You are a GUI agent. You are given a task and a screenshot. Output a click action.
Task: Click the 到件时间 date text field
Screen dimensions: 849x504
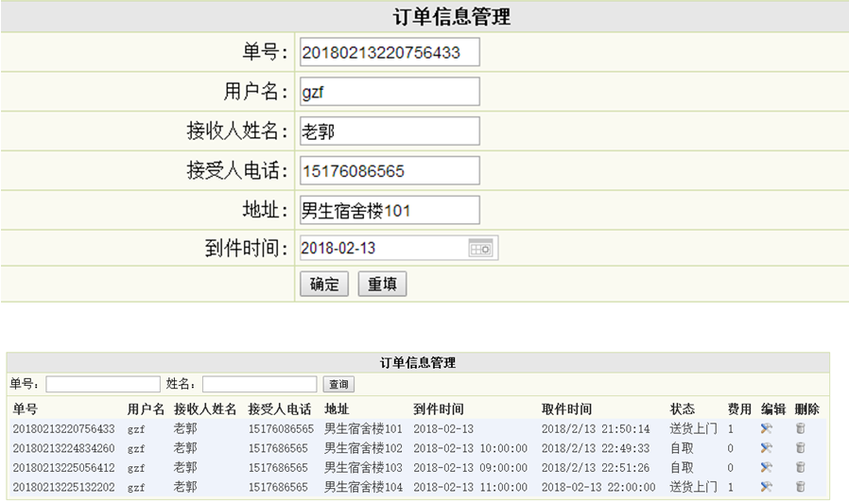click(381, 248)
